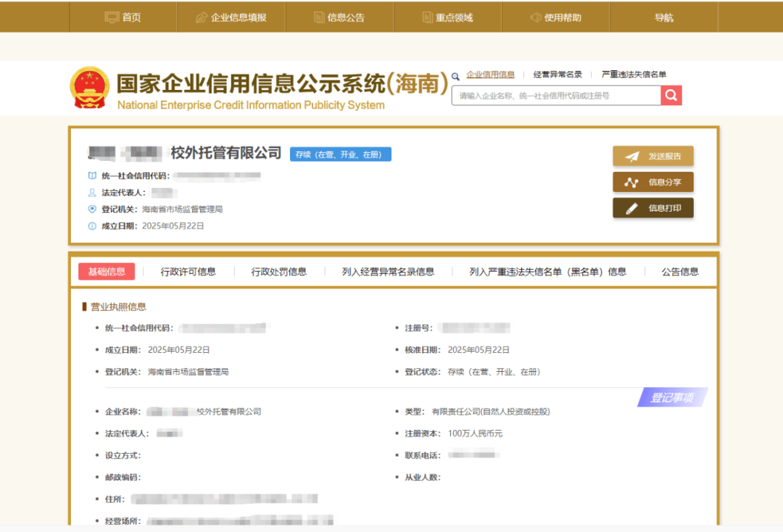Click the magnifier search button icon
Screen dimensions: 783x532
pyautogui.click(x=671, y=96)
